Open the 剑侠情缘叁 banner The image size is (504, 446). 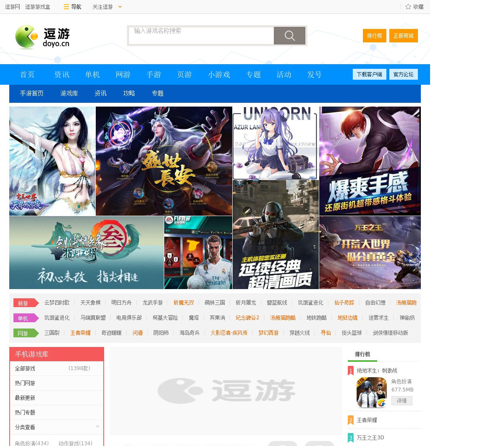tap(86, 253)
